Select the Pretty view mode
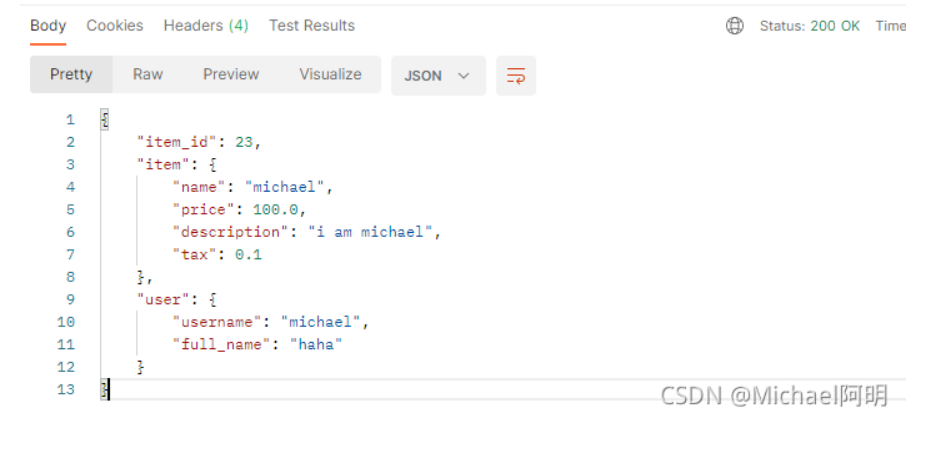This screenshot has height=466, width=926. pos(71,74)
